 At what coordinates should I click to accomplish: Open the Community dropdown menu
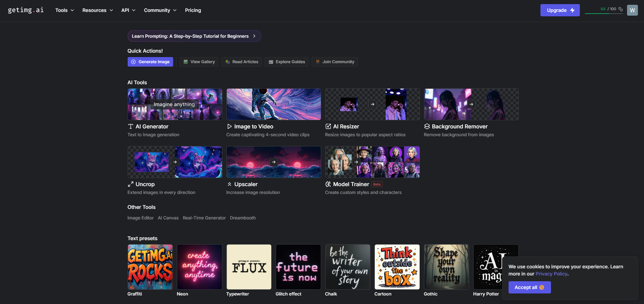pyautogui.click(x=160, y=10)
